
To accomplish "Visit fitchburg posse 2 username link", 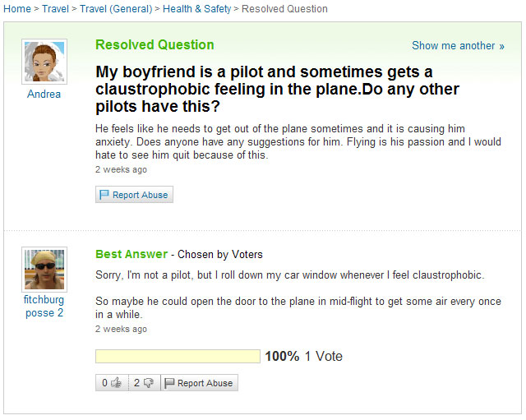I will coord(44,307).
